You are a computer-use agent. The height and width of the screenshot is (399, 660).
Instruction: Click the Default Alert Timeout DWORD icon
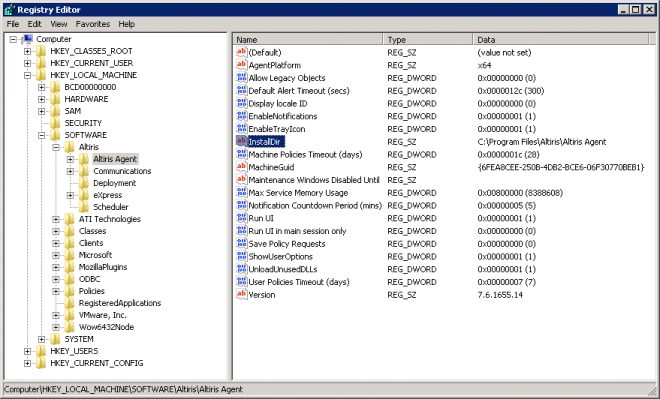[241, 90]
